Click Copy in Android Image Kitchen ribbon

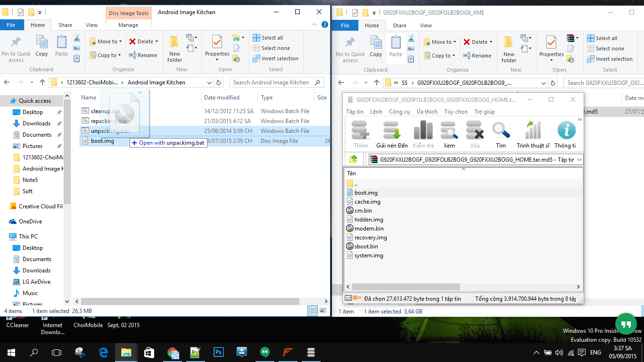(41, 46)
